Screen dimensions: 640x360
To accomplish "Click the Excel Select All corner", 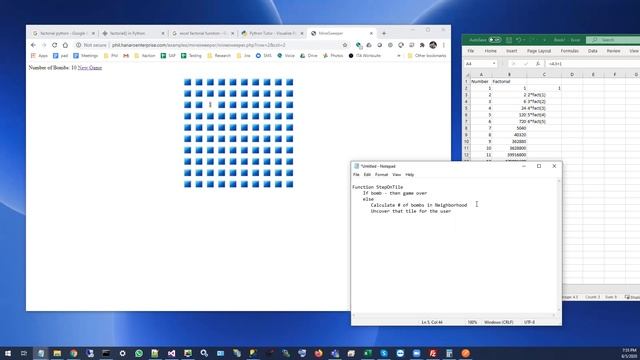I will [467, 75].
